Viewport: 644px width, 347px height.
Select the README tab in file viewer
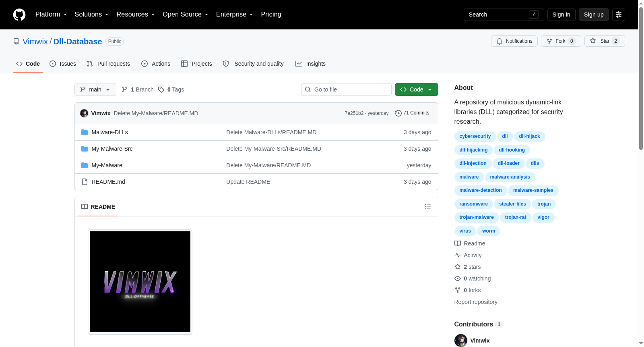click(98, 207)
